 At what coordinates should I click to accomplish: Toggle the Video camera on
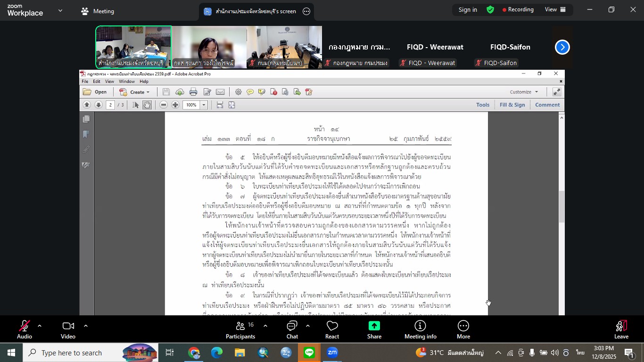68,329
